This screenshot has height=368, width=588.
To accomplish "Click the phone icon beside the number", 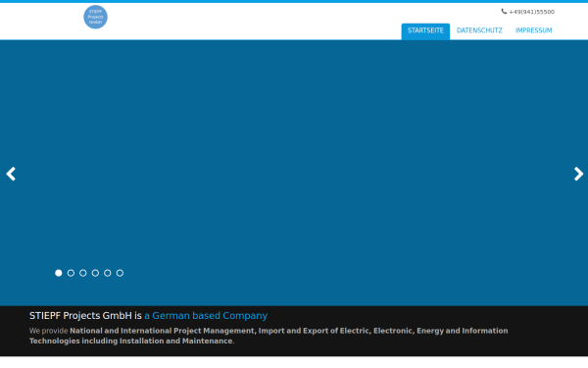I will pyautogui.click(x=504, y=12).
